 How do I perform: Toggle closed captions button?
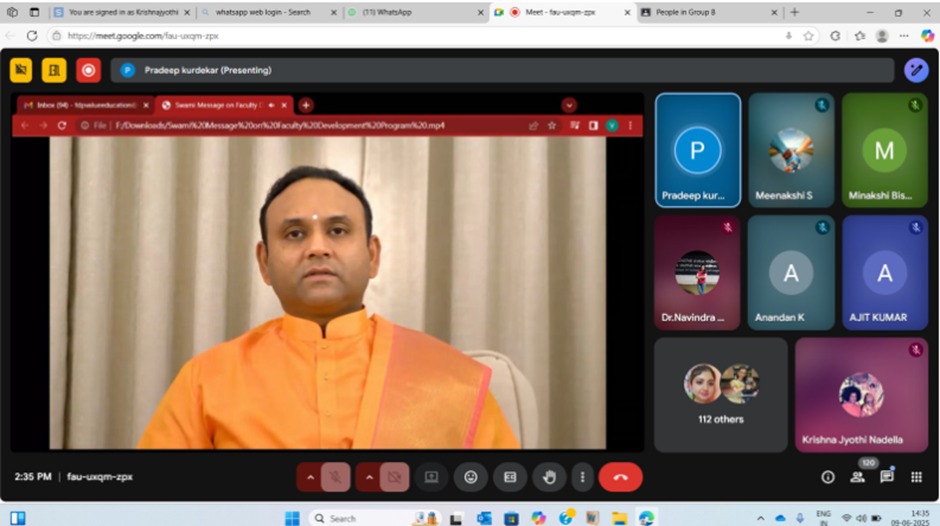(x=509, y=477)
